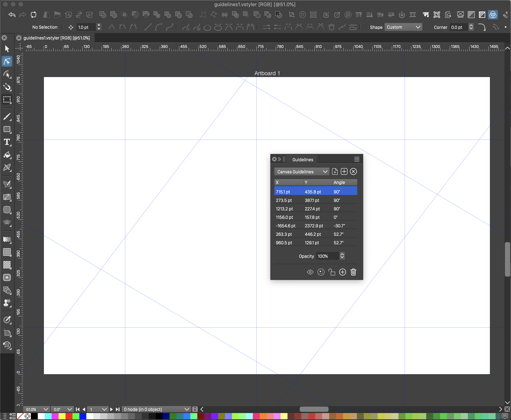Click the Opacity 100% input field
This screenshot has height=420, width=511.
tap(327, 256)
